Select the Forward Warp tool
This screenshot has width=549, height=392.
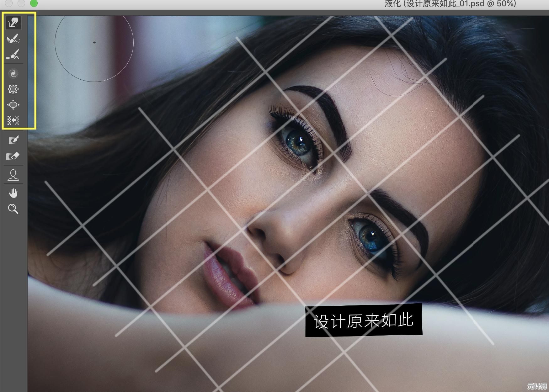tap(13, 23)
